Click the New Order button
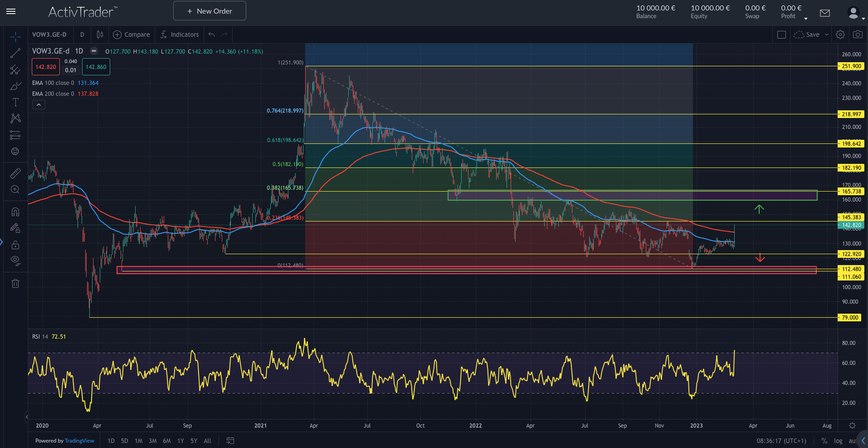868x448 pixels. [x=210, y=11]
